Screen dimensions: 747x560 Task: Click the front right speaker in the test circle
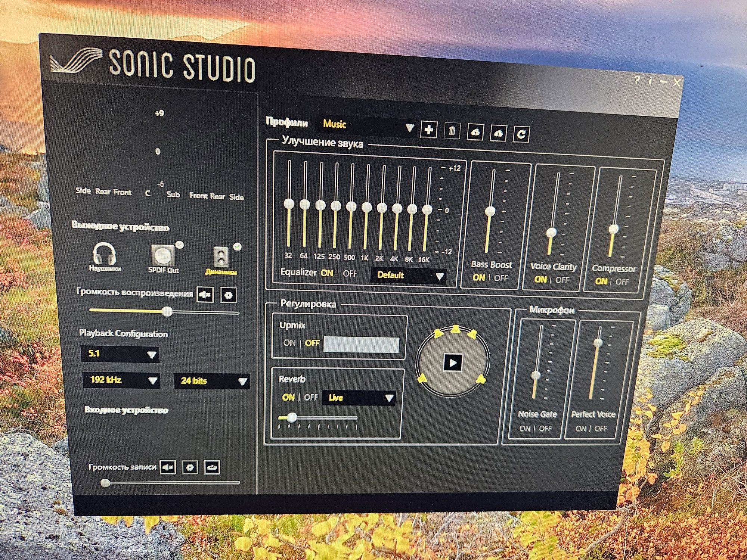click(472, 334)
